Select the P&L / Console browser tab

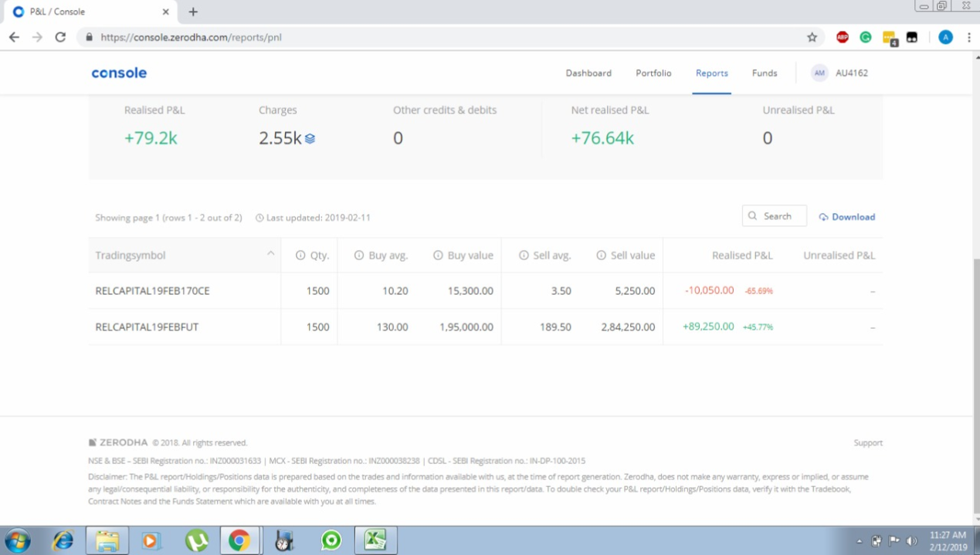tap(91, 12)
